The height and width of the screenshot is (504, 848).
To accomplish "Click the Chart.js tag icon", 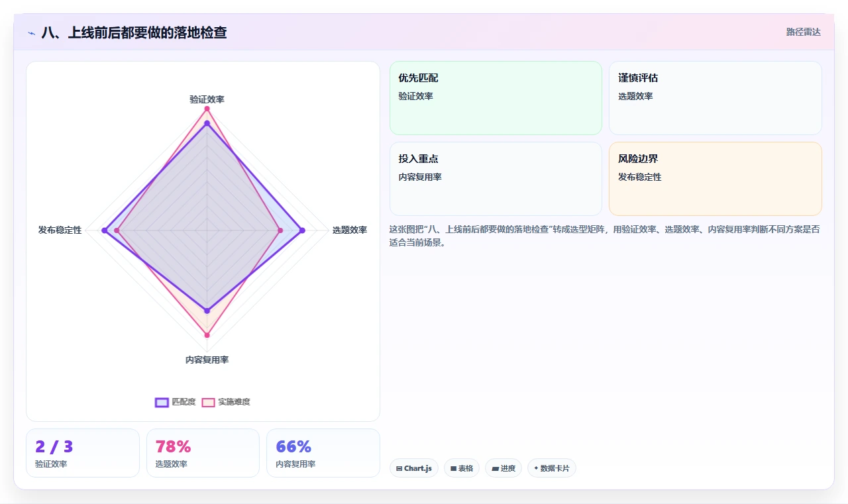I will (399, 468).
